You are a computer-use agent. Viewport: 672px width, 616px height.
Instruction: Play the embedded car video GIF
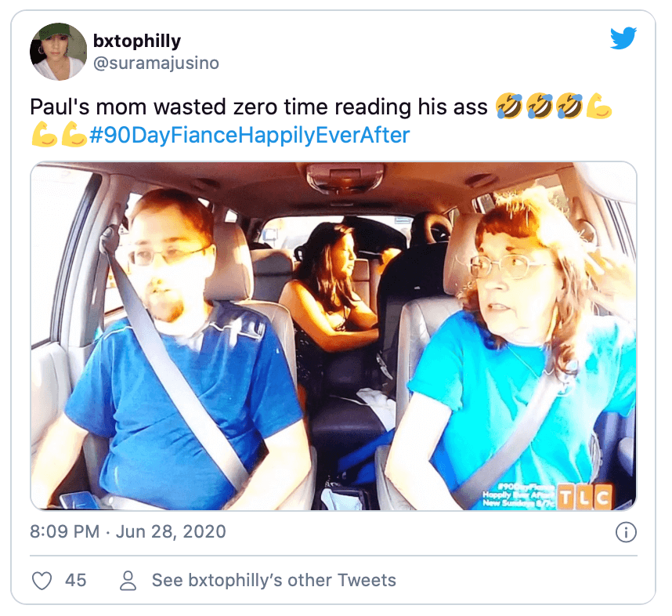point(334,336)
